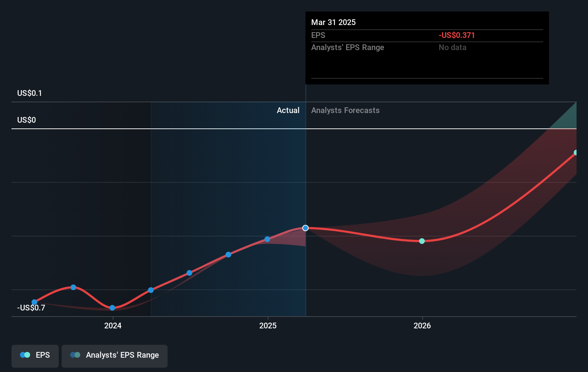
Task: Click the 2026 x-axis label
Action: [422, 325]
